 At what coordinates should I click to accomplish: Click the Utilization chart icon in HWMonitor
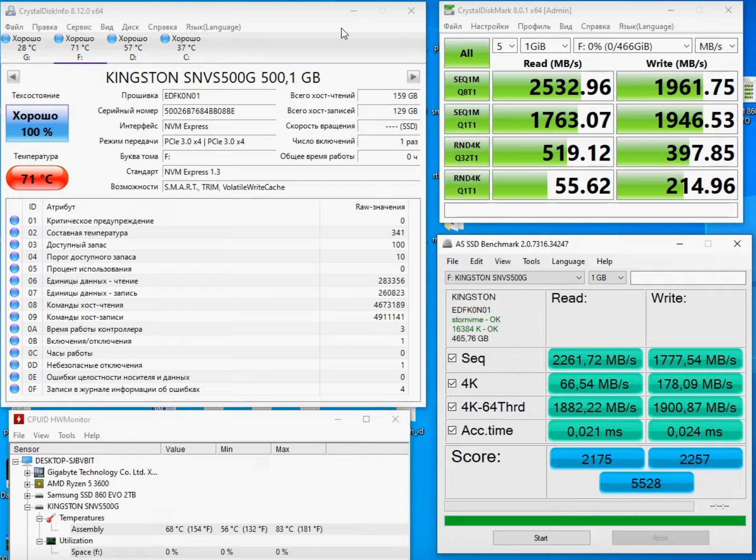(x=51, y=541)
